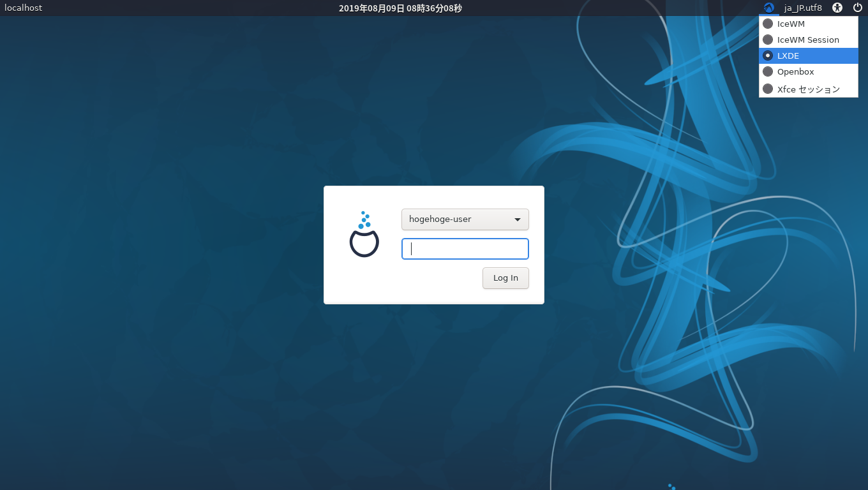Select the IceWM Session radio option
This screenshot has width=868, height=490.
pyautogui.click(x=808, y=40)
